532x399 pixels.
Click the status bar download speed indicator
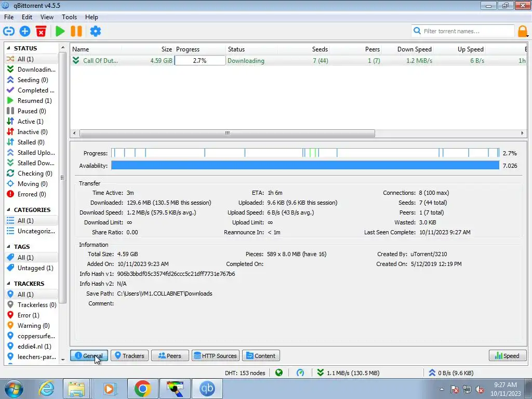point(349,373)
